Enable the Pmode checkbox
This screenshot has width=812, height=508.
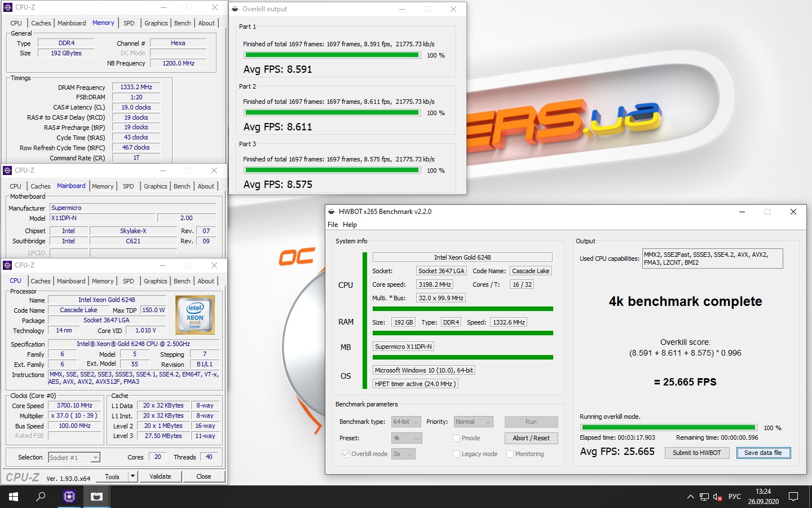click(x=457, y=438)
